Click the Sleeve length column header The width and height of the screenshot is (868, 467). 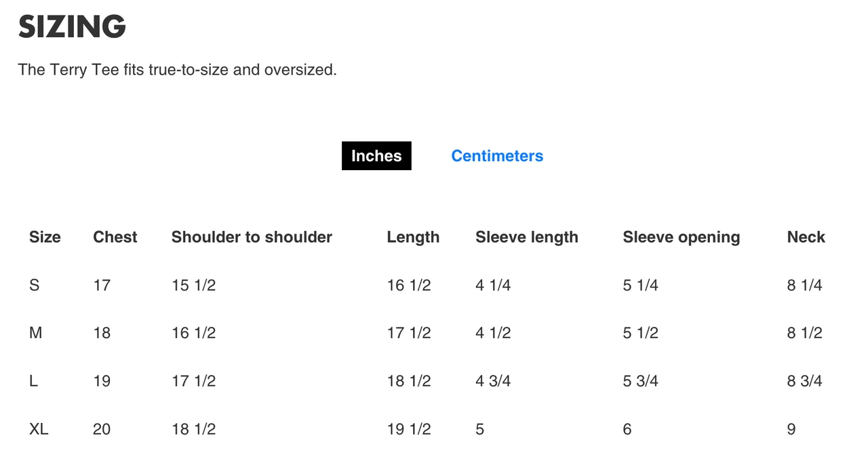pyautogui.click(x=527, y=237)
